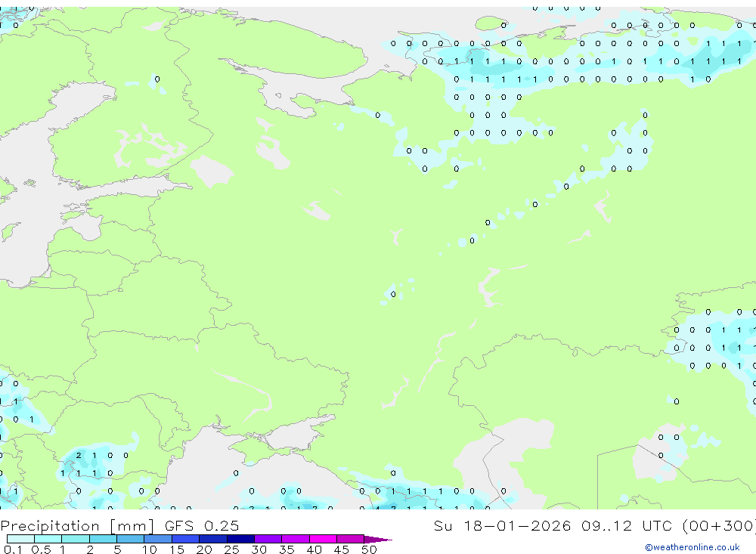Click the '25' legend scale label

pos(231,549)
